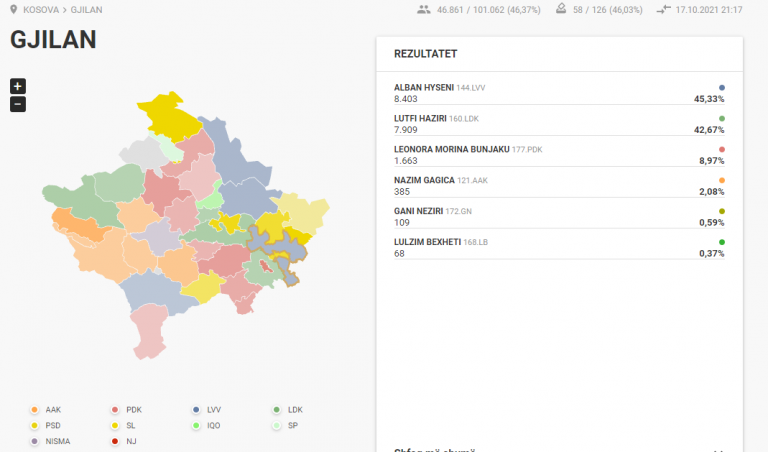Select the LVV legend entry
The image size is (768, 452).
(x=207, y=409)
